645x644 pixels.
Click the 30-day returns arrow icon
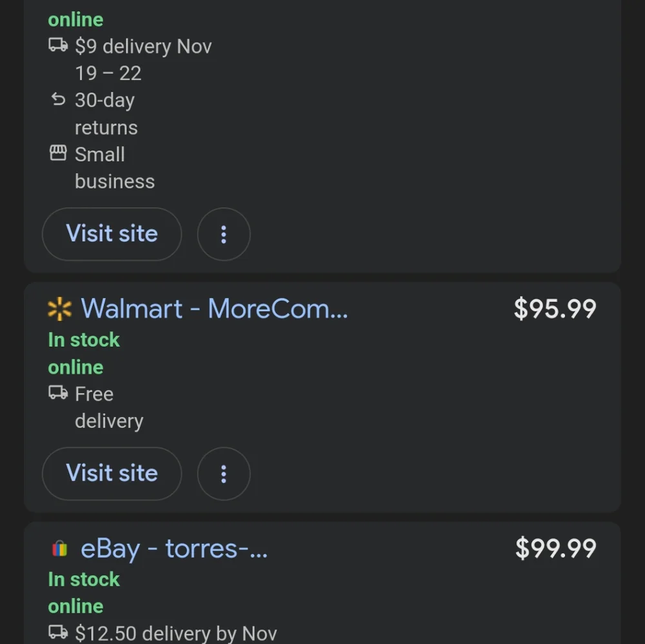point(58,99)
